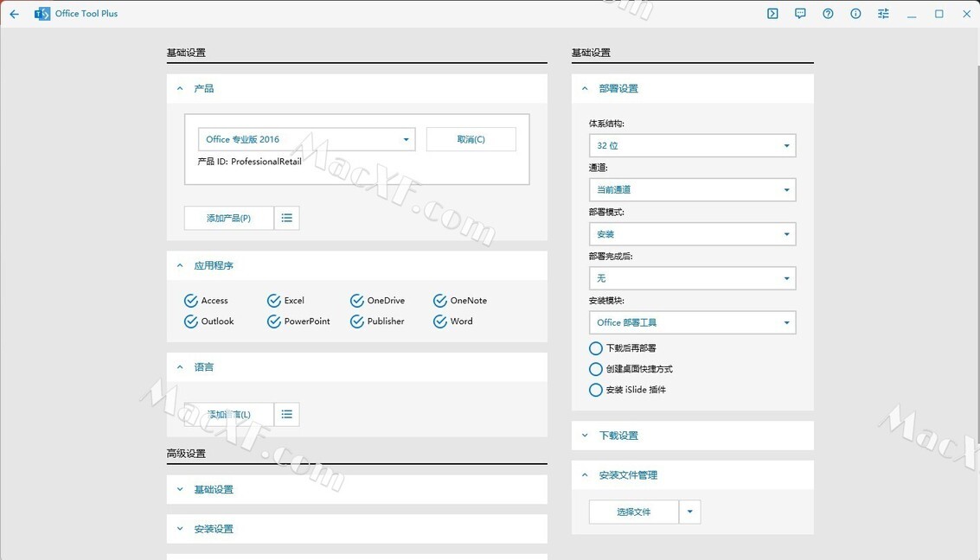Uncheck the PowerPoint application
This screenshot has width=980, height=560.
point(273,321)
